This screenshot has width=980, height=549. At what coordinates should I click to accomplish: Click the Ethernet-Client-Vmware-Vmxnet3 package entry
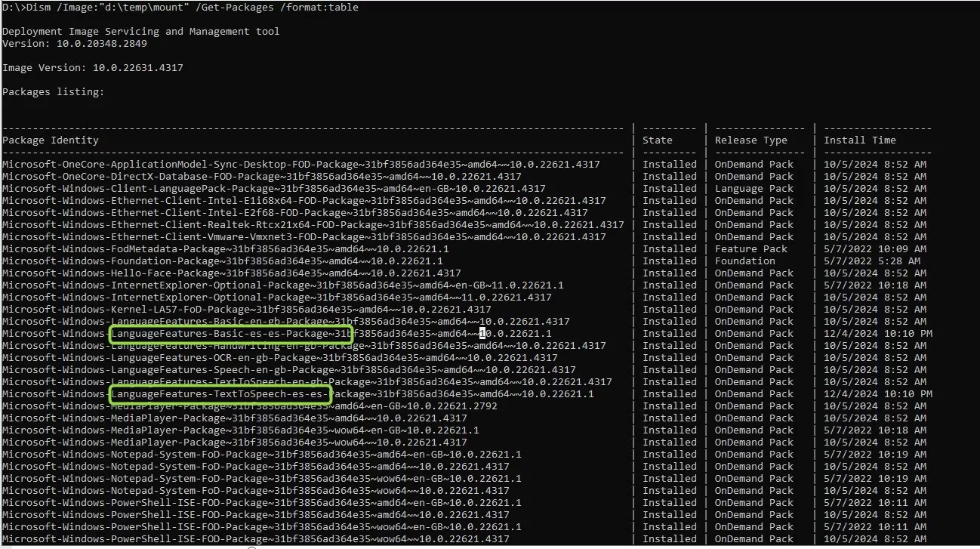tap(304, 237)
